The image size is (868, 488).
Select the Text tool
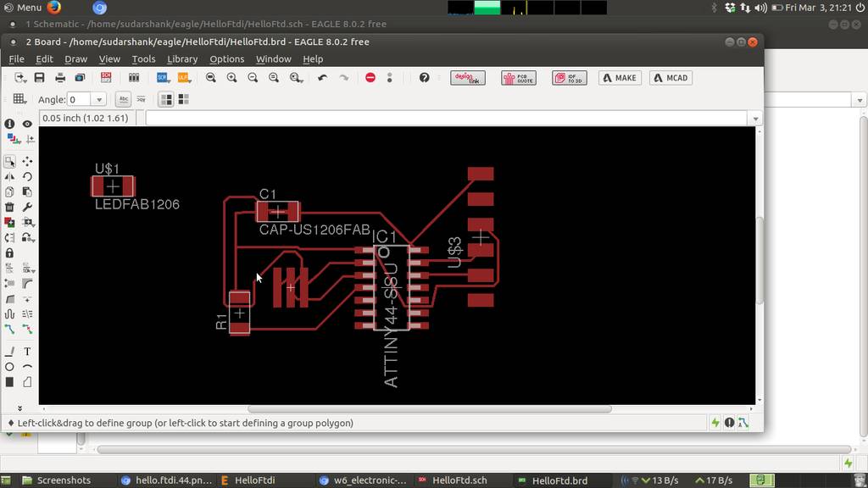(x=27, y=352)
